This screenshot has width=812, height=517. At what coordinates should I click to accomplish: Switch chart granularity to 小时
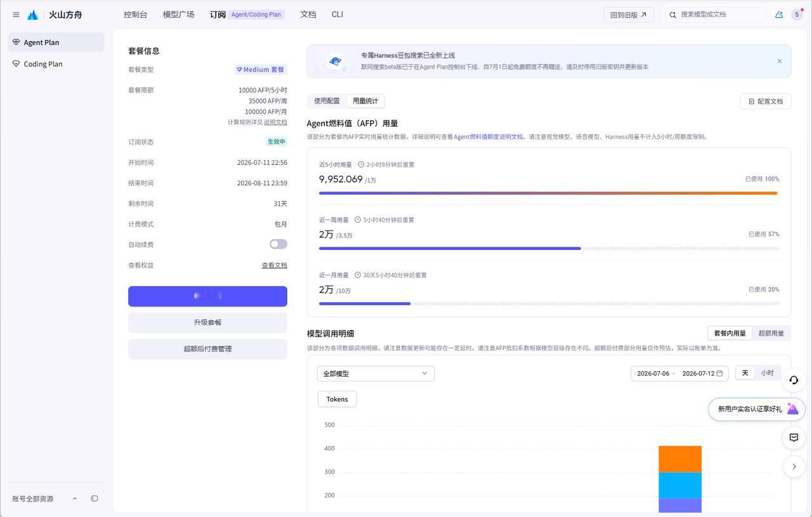[x=767, y=373]
